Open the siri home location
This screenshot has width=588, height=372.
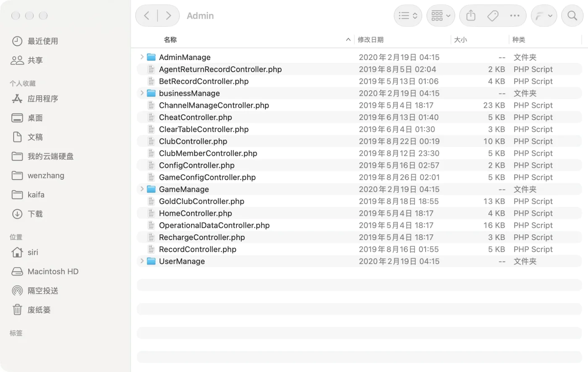[25, 252]
